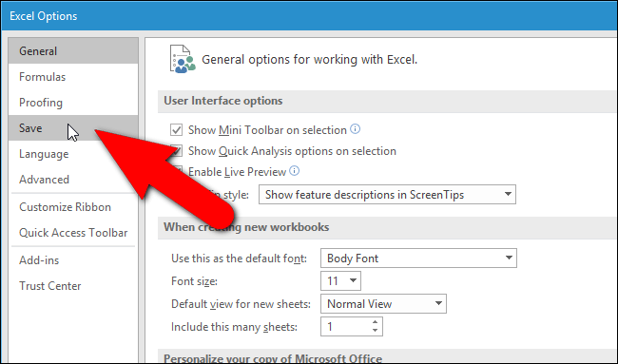Open Default view Normal View dropdown
This screenshot has height=364, width=618.
point(383,304)
